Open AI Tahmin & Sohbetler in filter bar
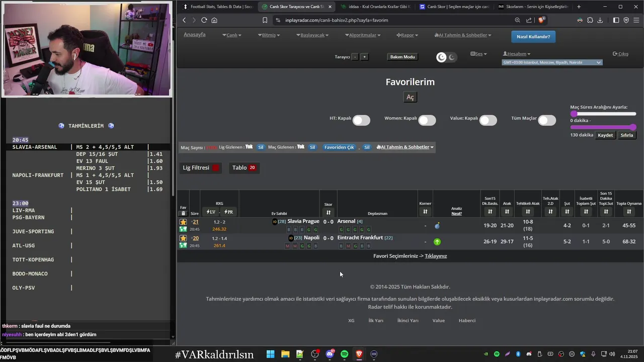The width and height of the screenshot is (644, 362). (x=406, y=147)
